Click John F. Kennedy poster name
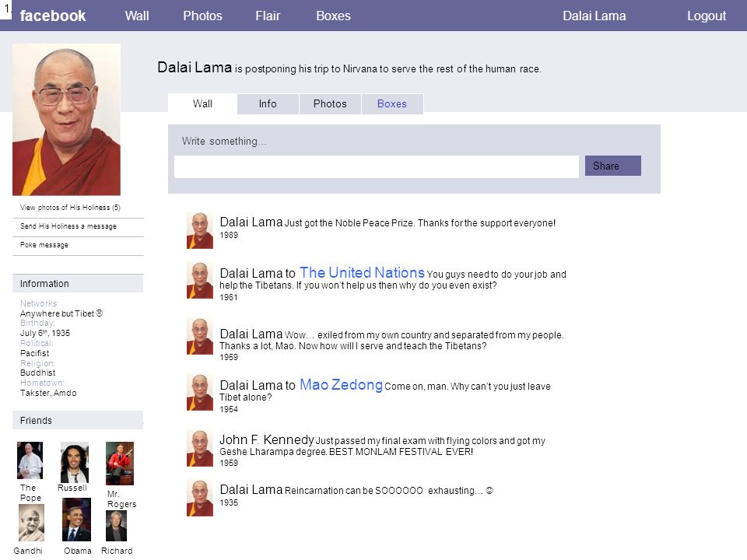This screenshot has height=560, width=747. click(267, 439)
